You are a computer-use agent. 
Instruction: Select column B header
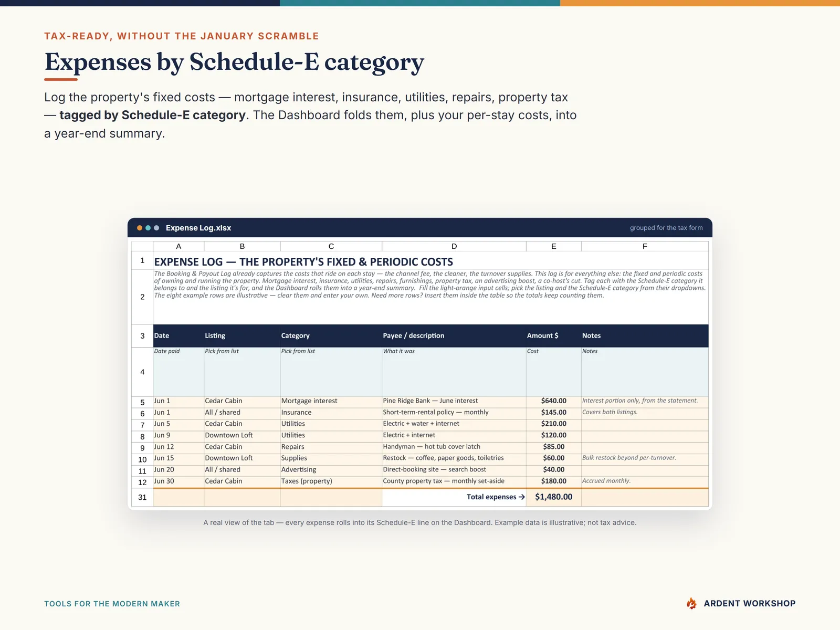pos(242,246)
